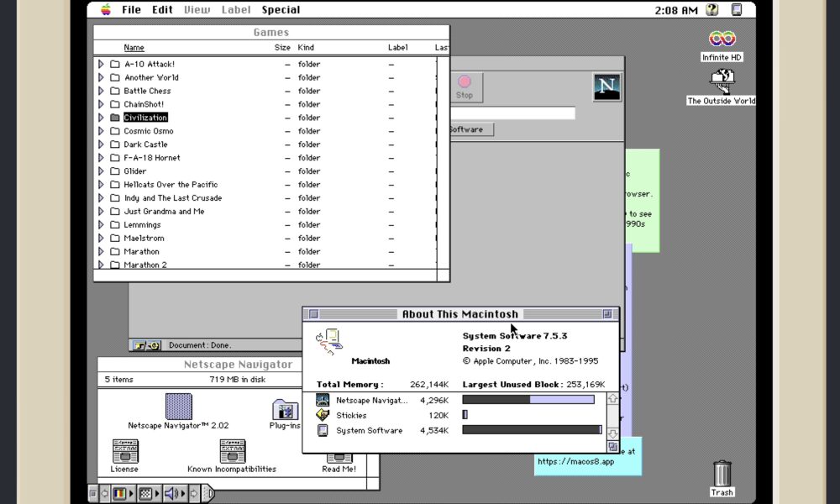Click the Netscape Navigator memory usage bar
The height and width of the screenshot is (504, 840).
(x=528, y=400)
